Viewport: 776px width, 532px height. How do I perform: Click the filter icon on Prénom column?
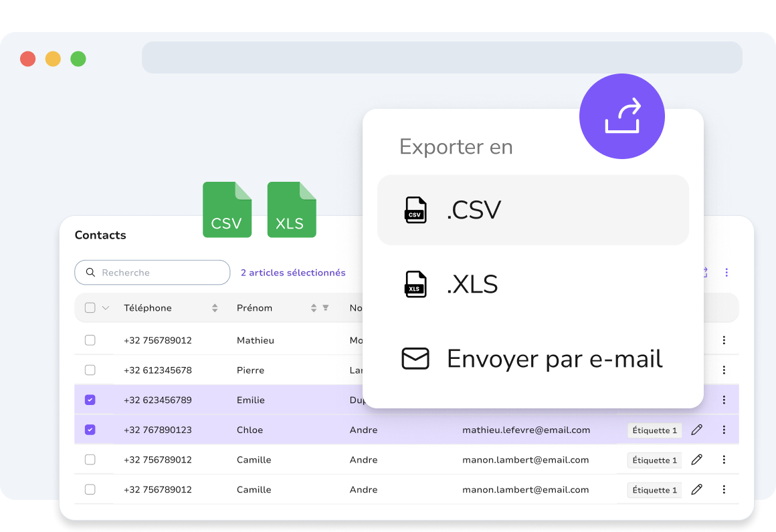pyautogui.click(x=326, y=307)
